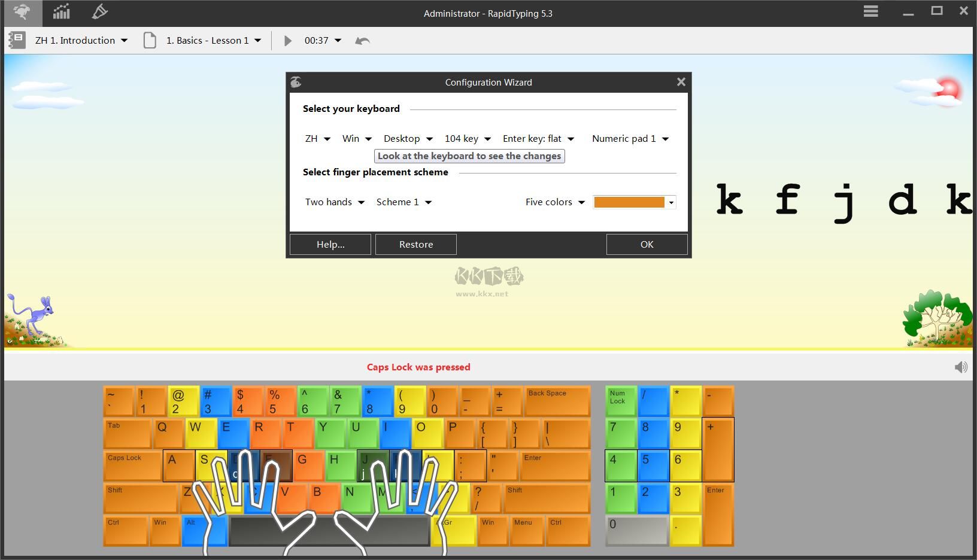Image resolution: width=977 pixels, height=560 pixels.
Task: Click the restart lesson undo arrow
Action: 362,41
